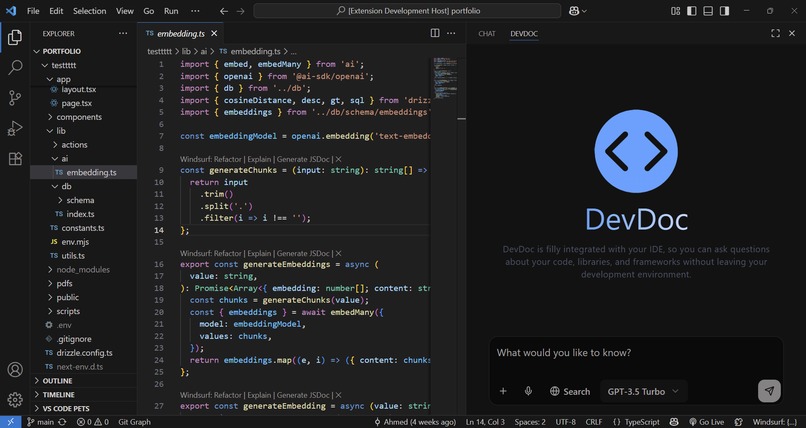806x428 pixels.
Task: Collapse the testtttt folder
Action: coord(45,65)
